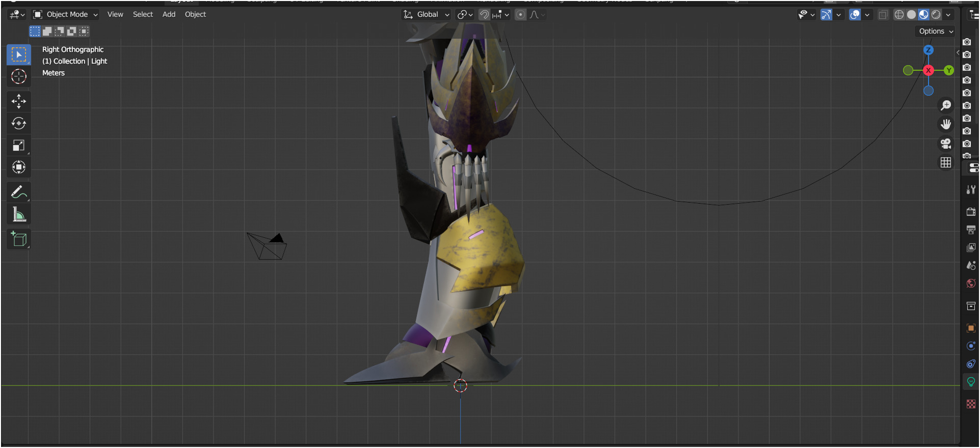Open Global transform orientation dropdown

[x=427, y=15]
